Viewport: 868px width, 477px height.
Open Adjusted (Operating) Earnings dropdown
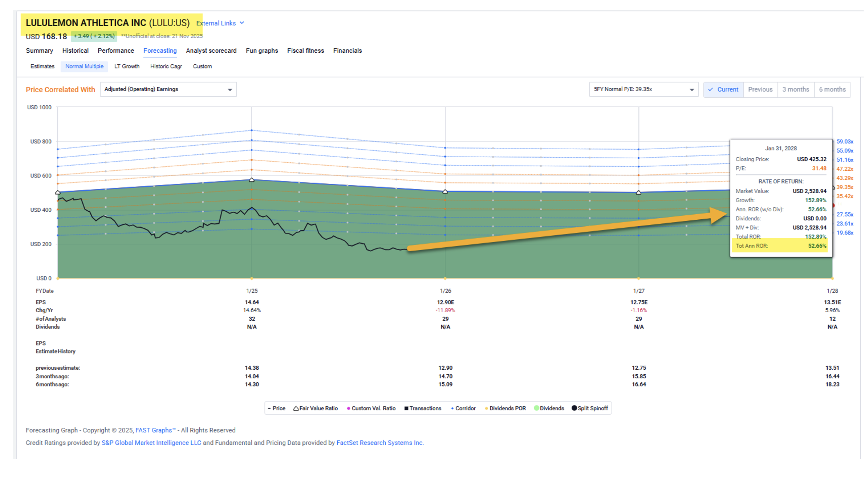(168, 89)
